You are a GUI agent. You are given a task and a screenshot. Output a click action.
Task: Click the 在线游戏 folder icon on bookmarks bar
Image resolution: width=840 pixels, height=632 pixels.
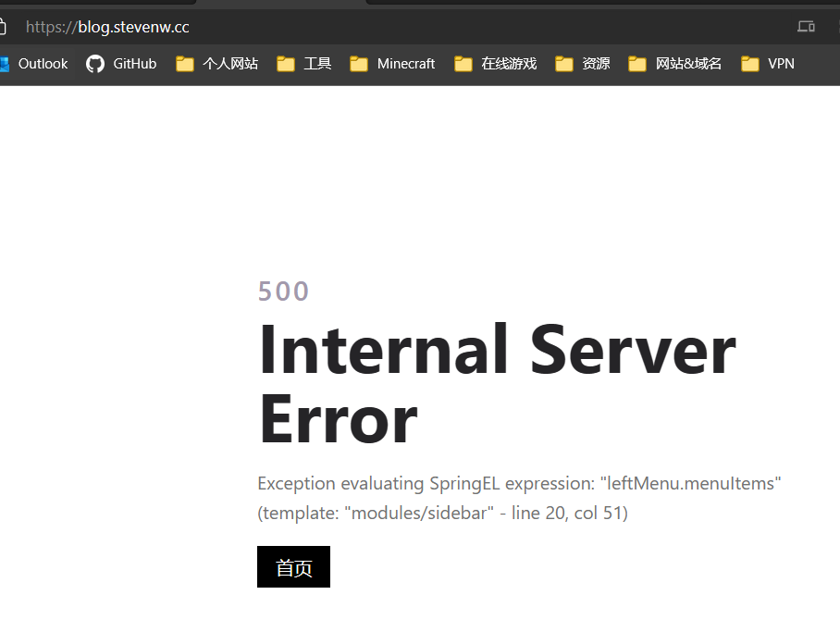click(463, 64)
